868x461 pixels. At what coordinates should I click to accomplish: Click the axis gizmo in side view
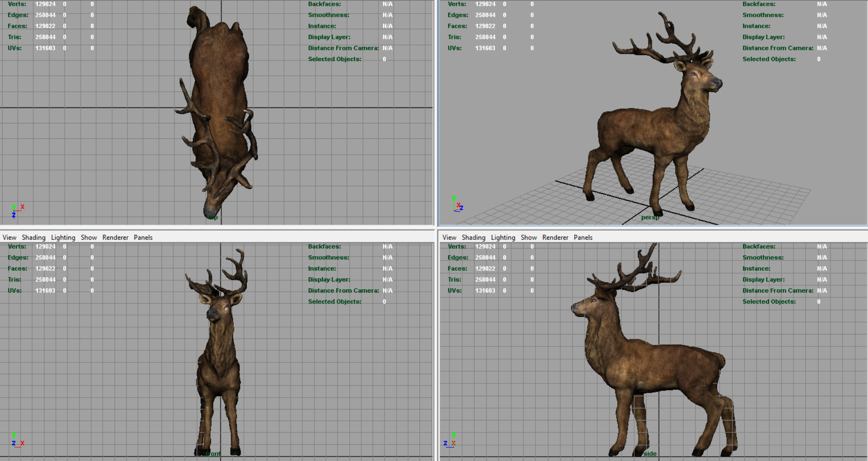coord(449,440)
